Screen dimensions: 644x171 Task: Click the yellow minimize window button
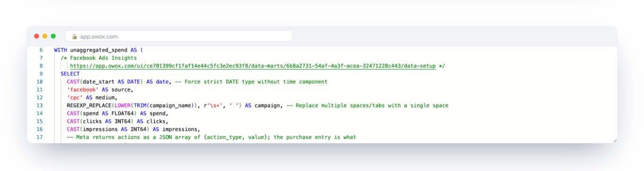tap(45, 36)
